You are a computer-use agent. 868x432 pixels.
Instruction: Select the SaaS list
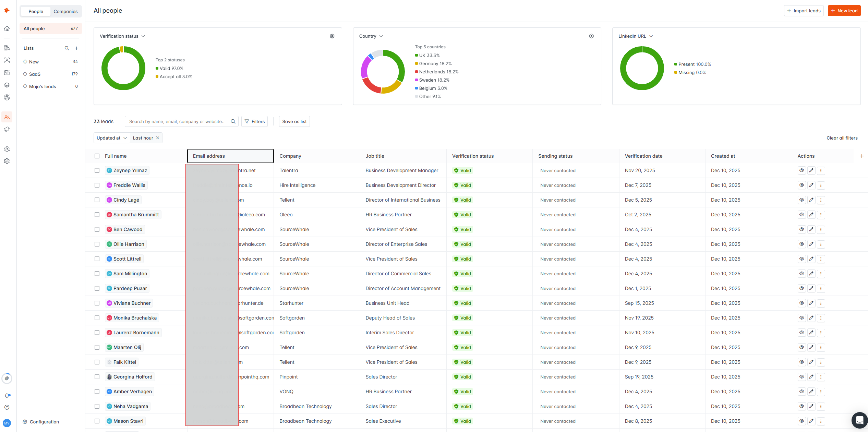point(35,74)
